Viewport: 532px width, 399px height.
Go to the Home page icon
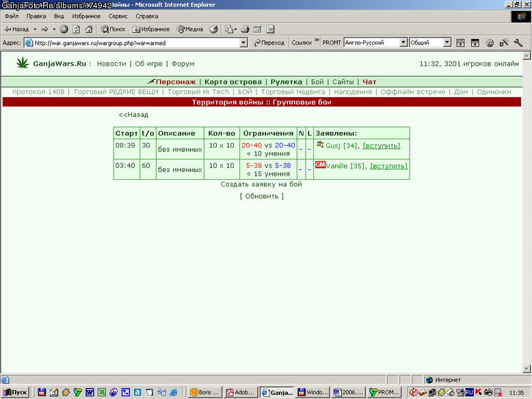pos(89,29)
